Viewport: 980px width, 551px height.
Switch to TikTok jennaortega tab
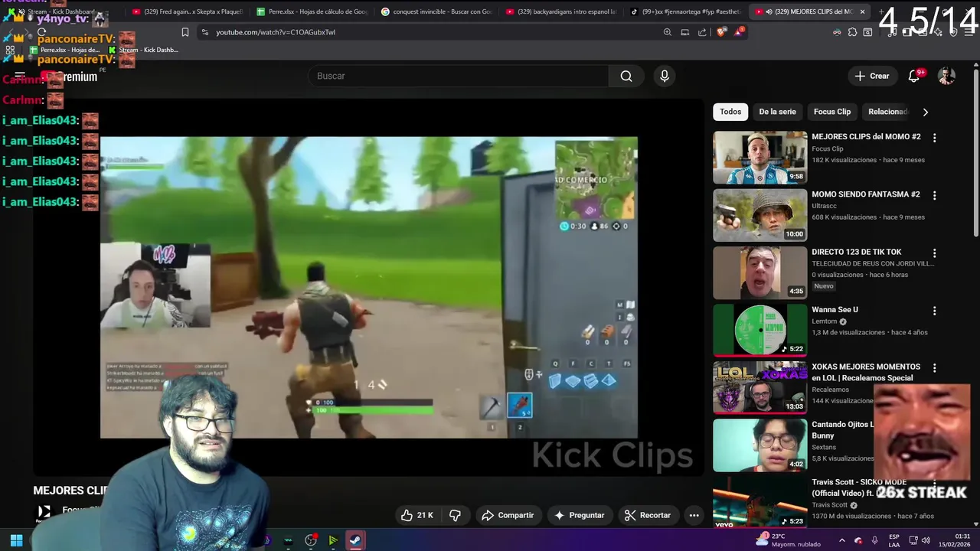coord(684,11)
